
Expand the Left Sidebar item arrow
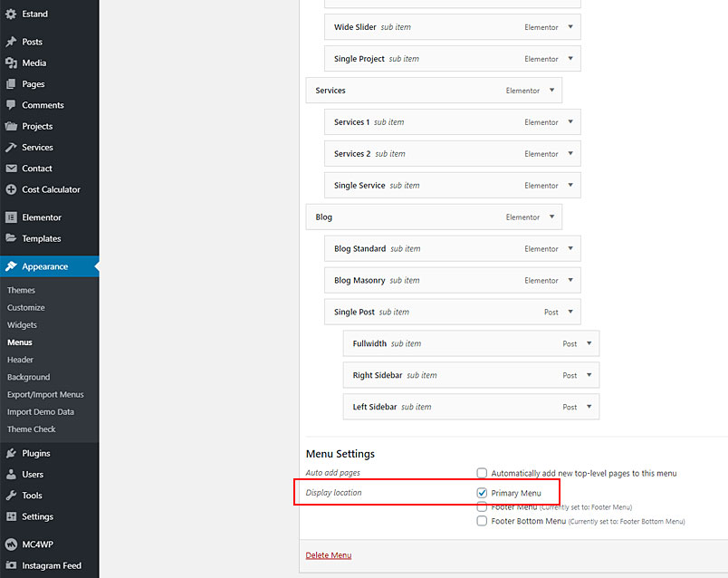tap(589, 407)
